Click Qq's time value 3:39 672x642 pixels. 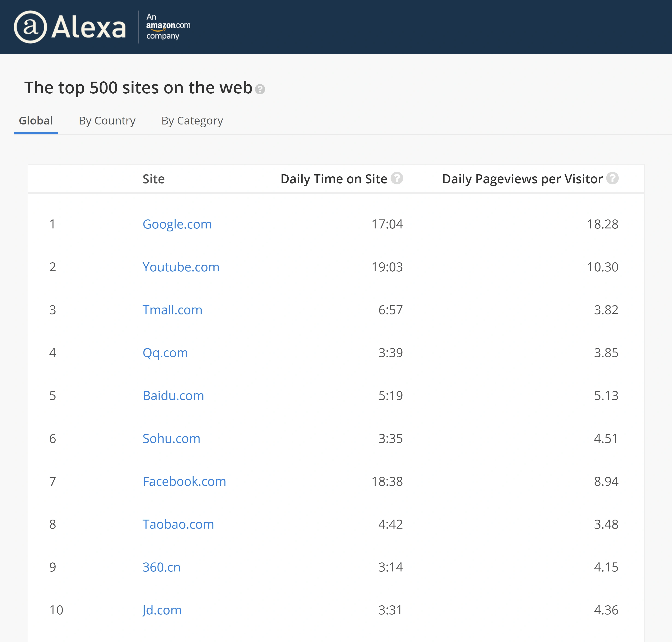pyautogui.click(x=391, y=353)
